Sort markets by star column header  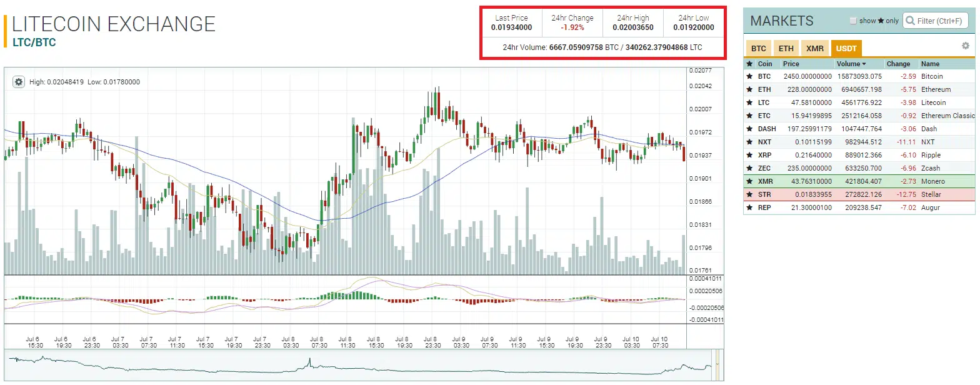(749, 64)
